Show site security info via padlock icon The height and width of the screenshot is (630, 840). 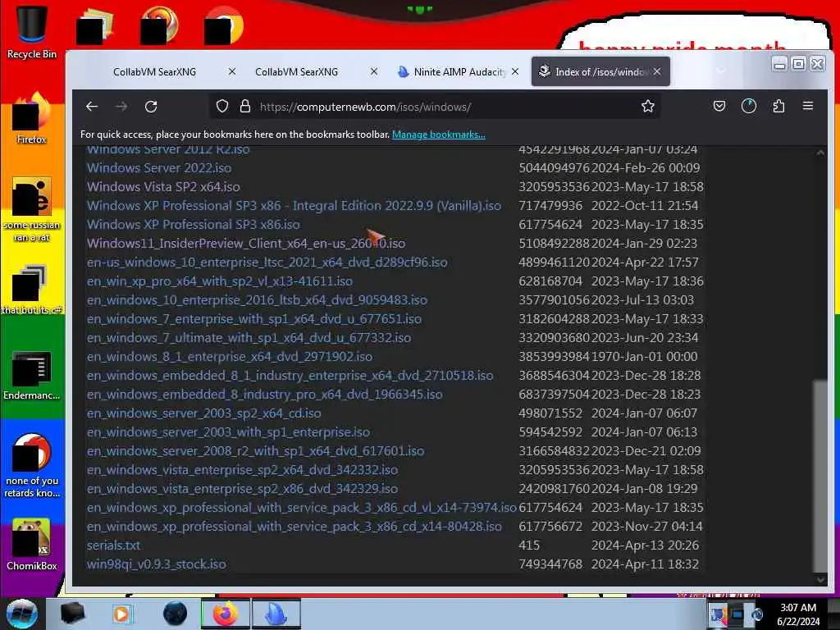point(245,106)
